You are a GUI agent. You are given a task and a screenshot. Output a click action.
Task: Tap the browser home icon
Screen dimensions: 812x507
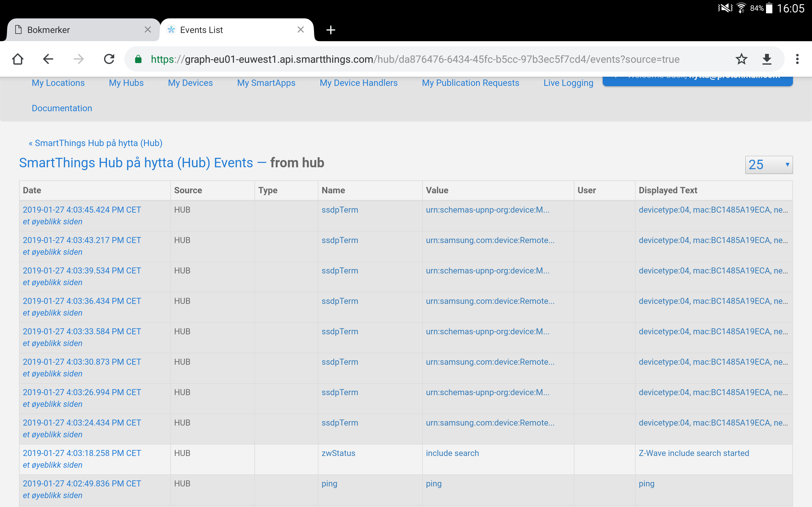[x=18, y=59]
